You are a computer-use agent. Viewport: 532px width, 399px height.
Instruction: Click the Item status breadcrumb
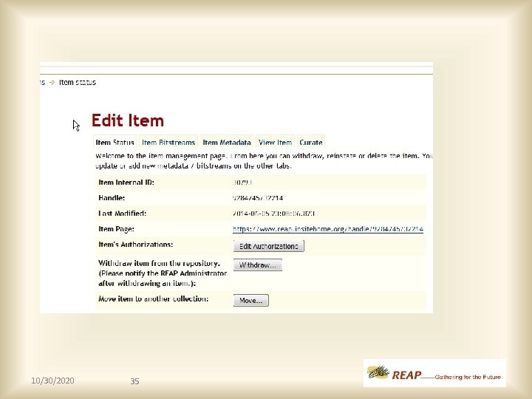coord(78,83)
